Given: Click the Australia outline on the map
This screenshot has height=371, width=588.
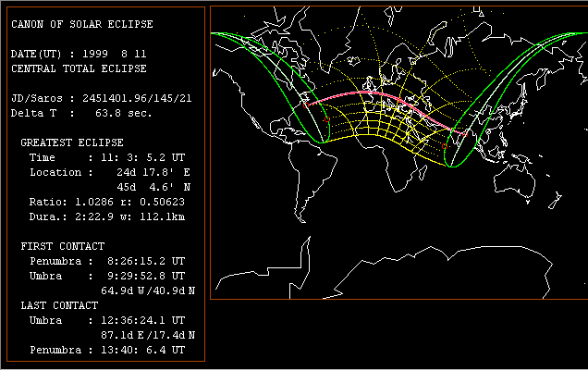Looking at the screenshot, I should (x=516, y=179).
